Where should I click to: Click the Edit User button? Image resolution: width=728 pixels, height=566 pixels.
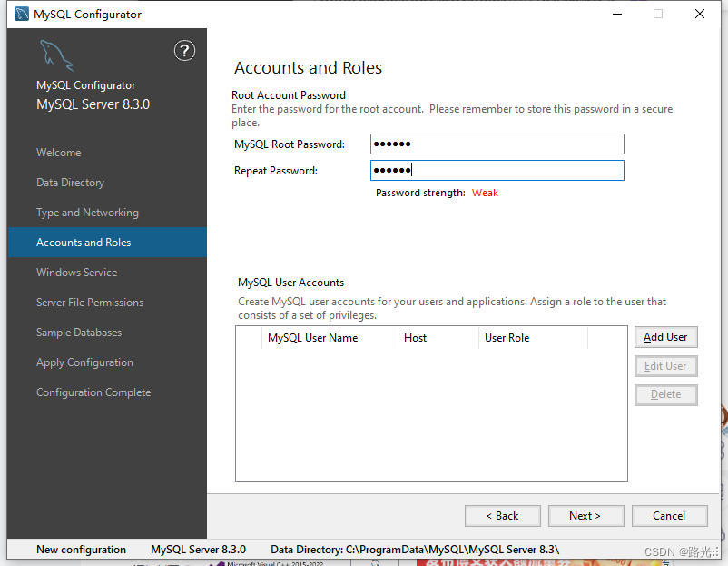(x=665, y=365)
